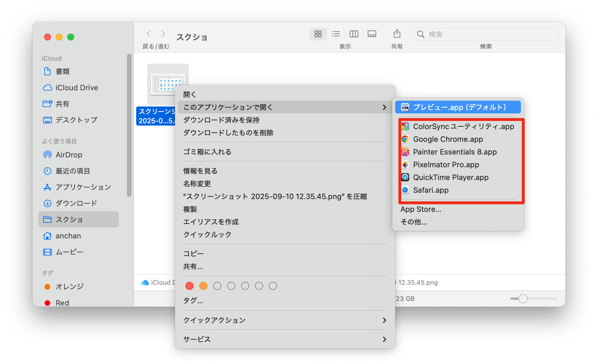
Task: Go forward with the right arrow
Action: [163, 34]
